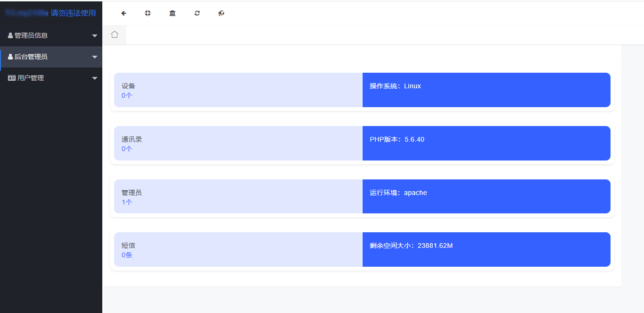Click the 1个 link under 管理员

point(126,202)
